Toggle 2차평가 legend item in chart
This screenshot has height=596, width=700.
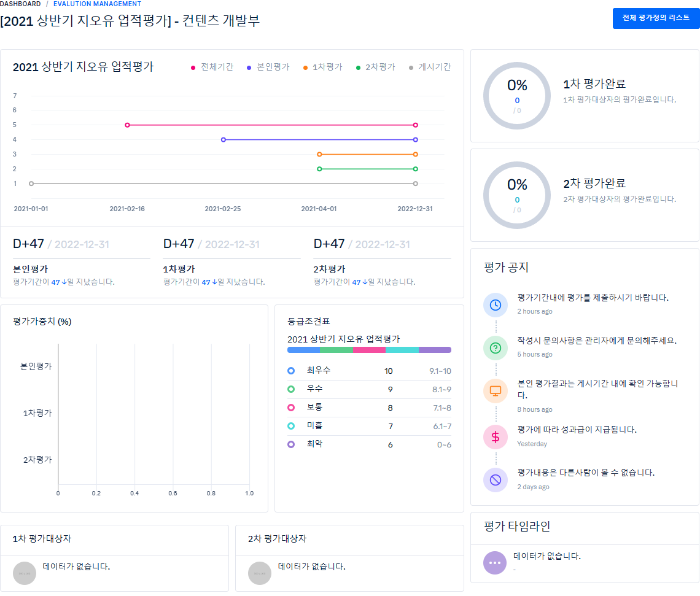pyautogui.click(x=375, y=67)
